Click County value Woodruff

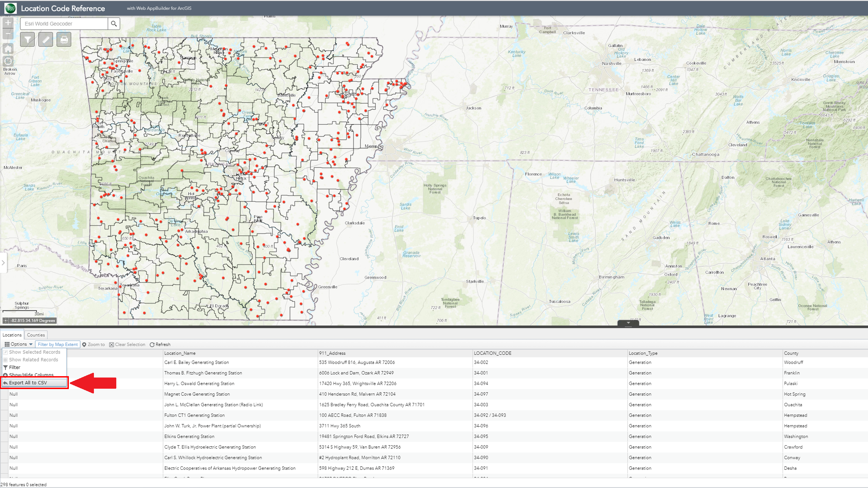pyautogui.click(x=793, y=362)
